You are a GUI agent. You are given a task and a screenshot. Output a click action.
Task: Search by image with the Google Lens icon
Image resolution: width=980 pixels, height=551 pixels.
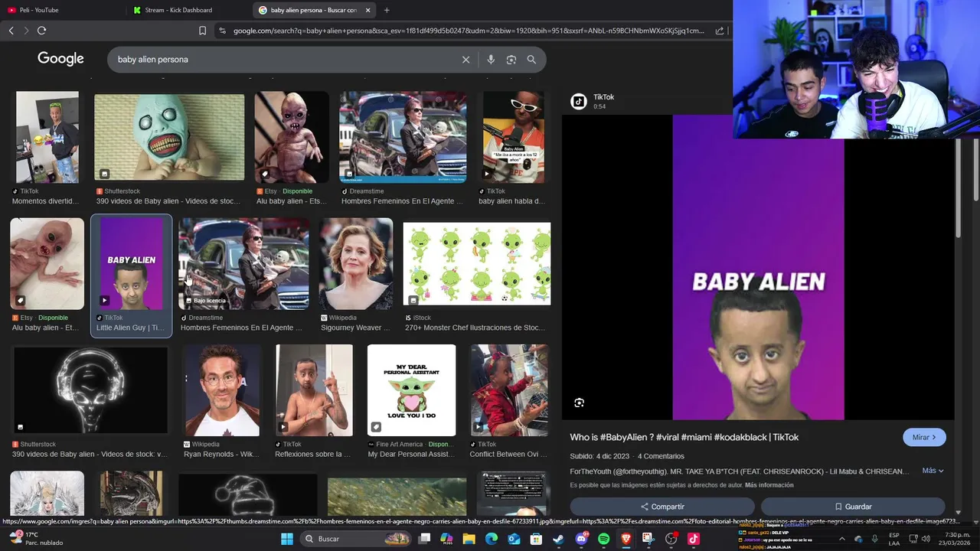(511, 60)
